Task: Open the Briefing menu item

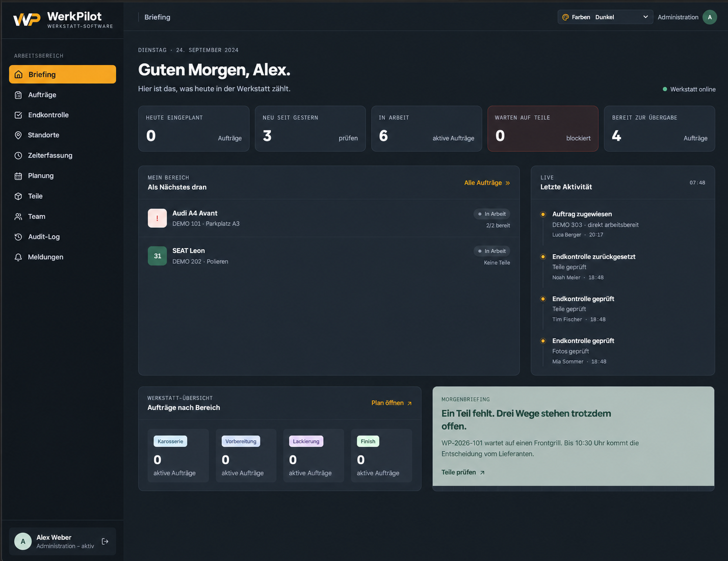Action: click(x=63, y=74)
